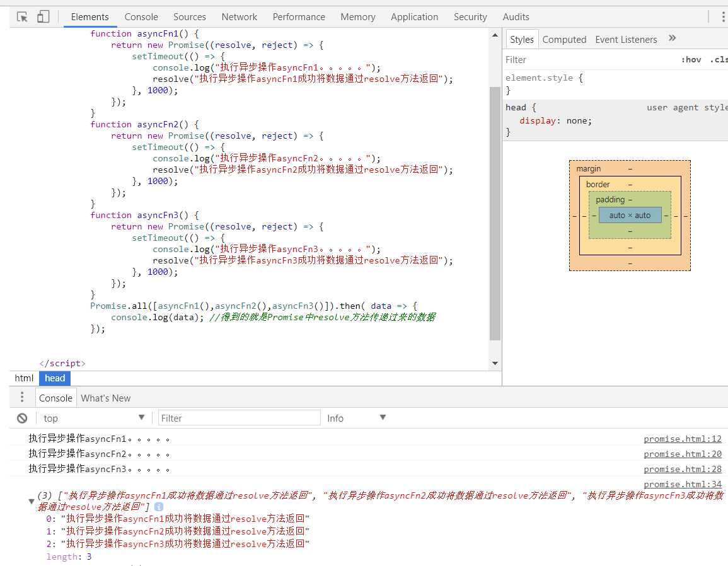The height and width of the screenshot is (566, 728).
Task: Click the closing </script> tag
Action: 62,363
